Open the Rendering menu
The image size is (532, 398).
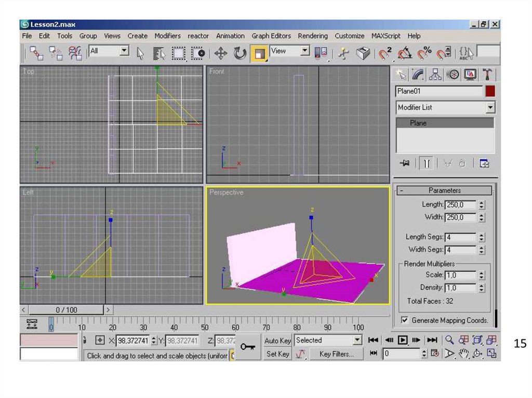(x=312, y=36)
